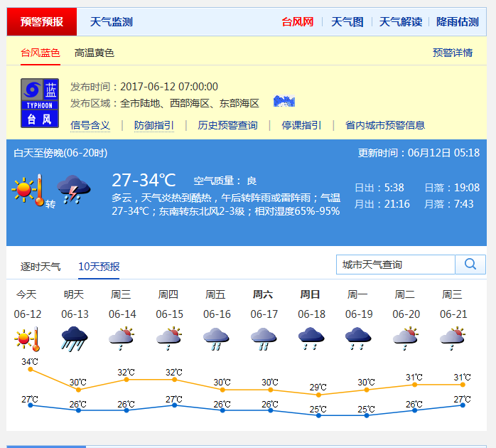This screenshot has width=496, height=448.
Task: Click the search magnifier button
Action: point(470,265)
